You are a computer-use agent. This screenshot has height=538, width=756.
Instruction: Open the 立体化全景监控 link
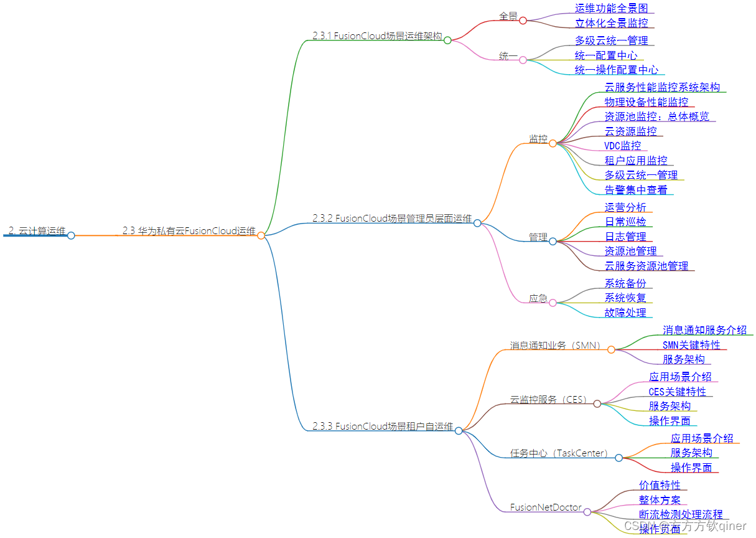pyautogui.click(x=612, y=23)
